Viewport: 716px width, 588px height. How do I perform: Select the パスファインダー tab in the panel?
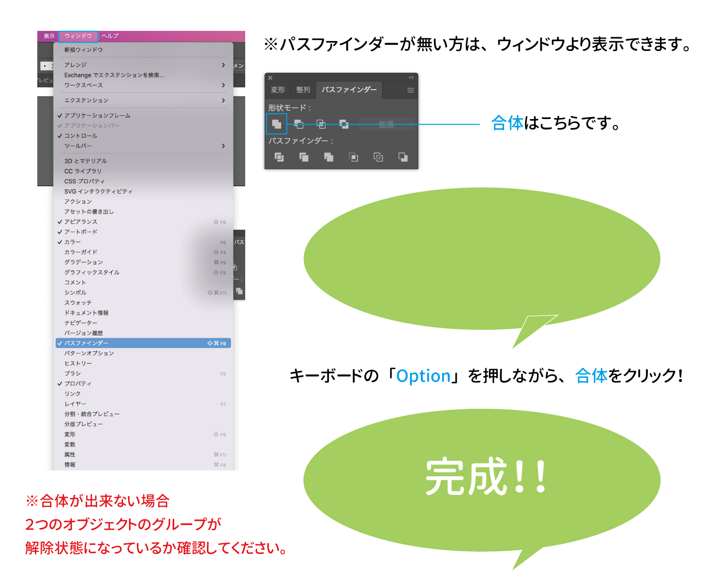[349, 90]
